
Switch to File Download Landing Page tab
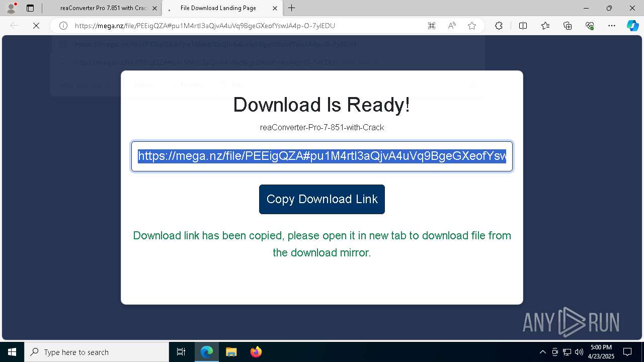[x=218, y=8]
